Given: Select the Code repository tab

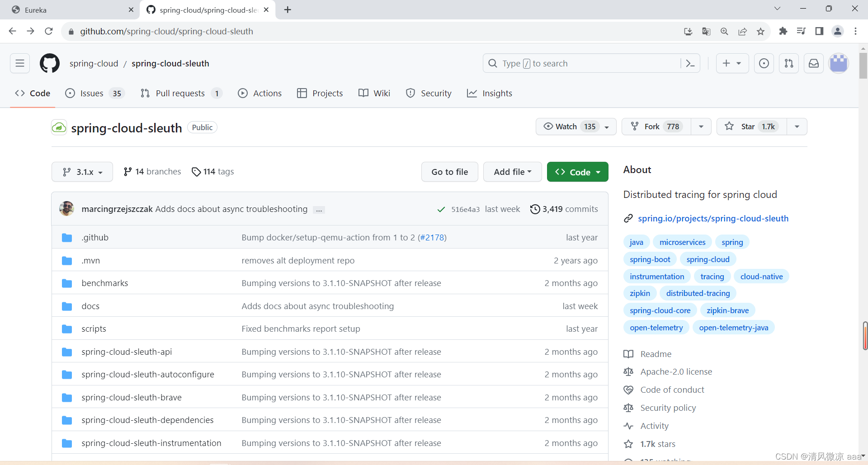Looking at the screenshot, I should [33, 93].
